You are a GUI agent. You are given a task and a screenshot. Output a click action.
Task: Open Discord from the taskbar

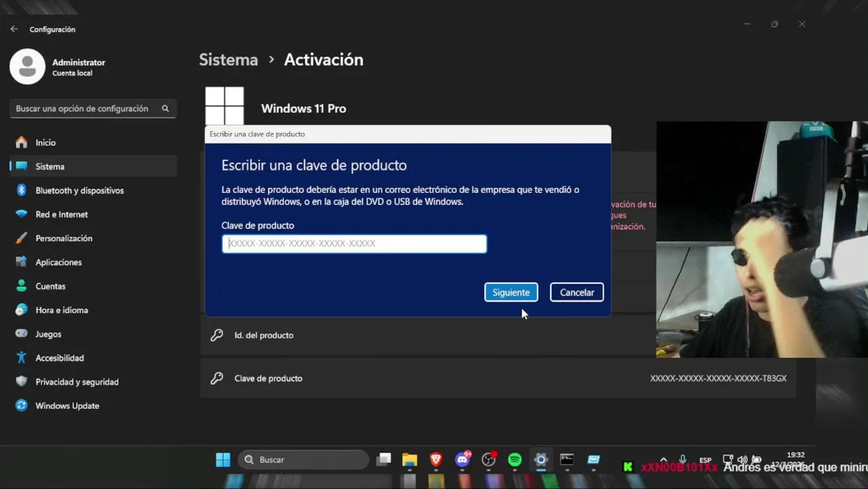463,460
